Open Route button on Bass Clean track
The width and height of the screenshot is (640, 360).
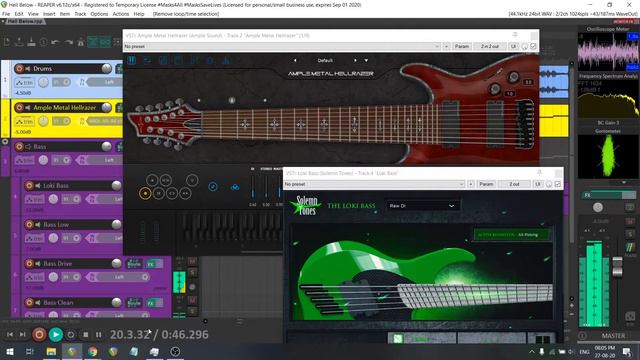tap(134, 303)
